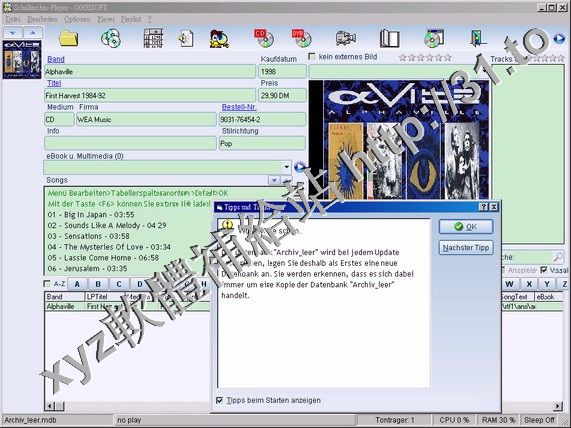Open the Player menu
571x428 pixels.
click(106, 19)
